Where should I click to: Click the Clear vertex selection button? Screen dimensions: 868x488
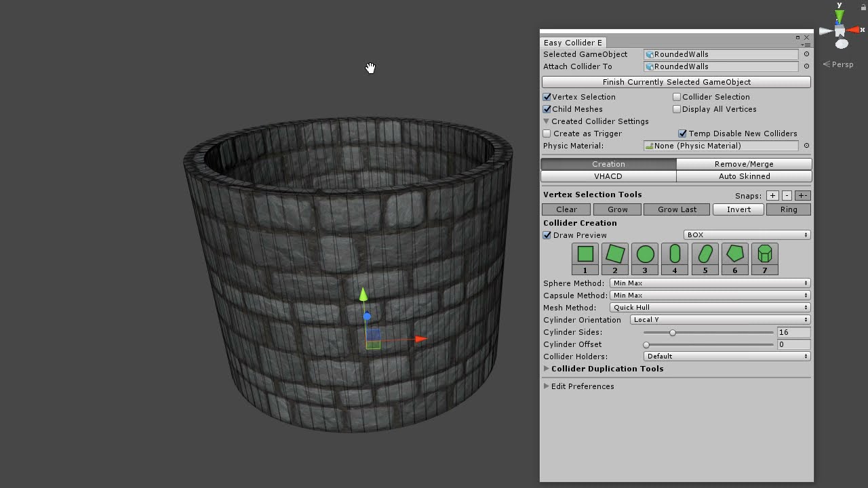pyautogui.click(x=566, y=209)
